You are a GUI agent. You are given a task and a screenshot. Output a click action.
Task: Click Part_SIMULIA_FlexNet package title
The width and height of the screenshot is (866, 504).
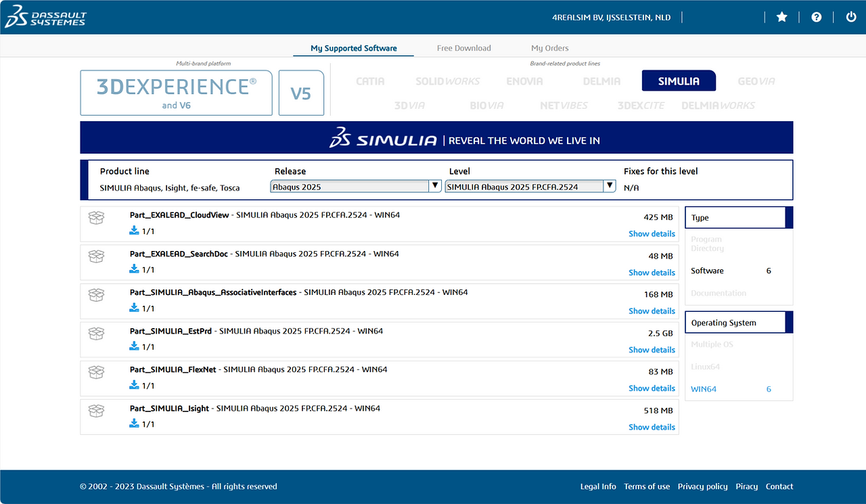(173, 370)
